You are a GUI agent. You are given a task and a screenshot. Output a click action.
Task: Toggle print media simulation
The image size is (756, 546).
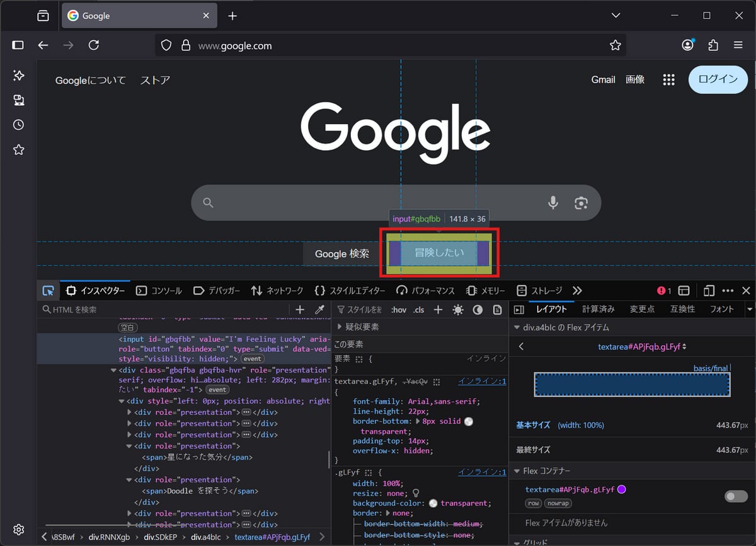(498, 310)
